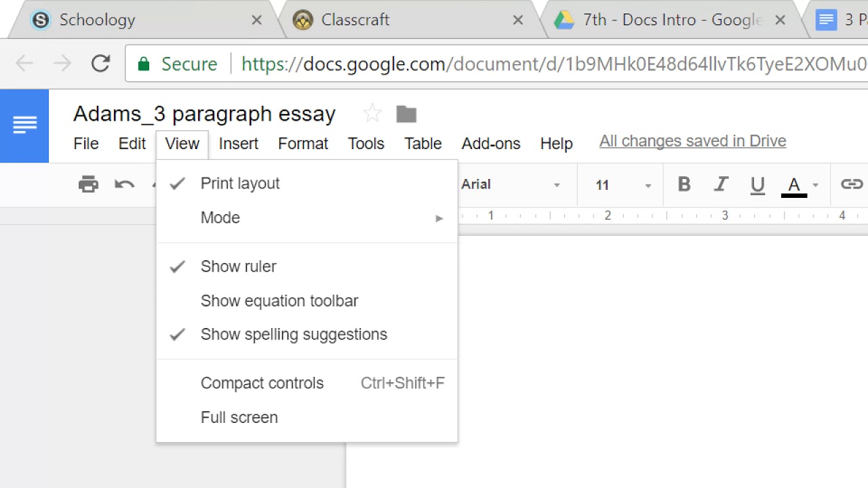Click the Undo icon
Image resolution: width=868 pixels, height=488 pixels.
tap(125, 184)
